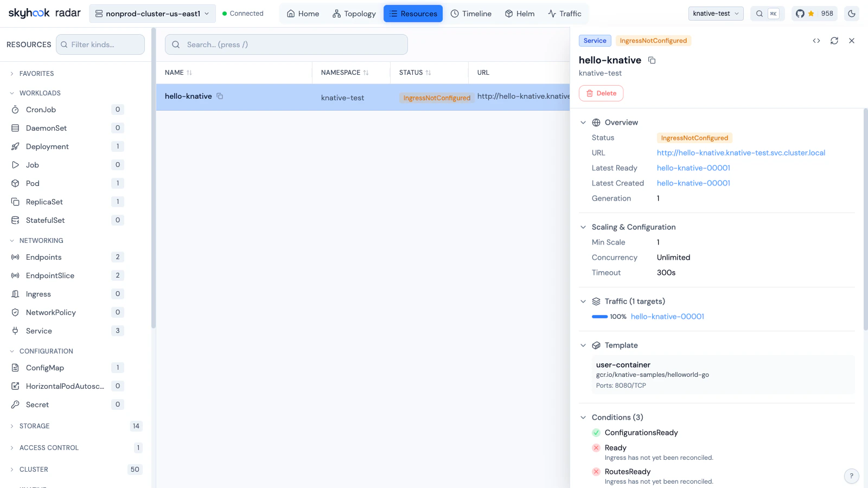Focus the Filter kinds input
Image resolution: width=868 pixels, height=488 pixels.
coord(100,44)
